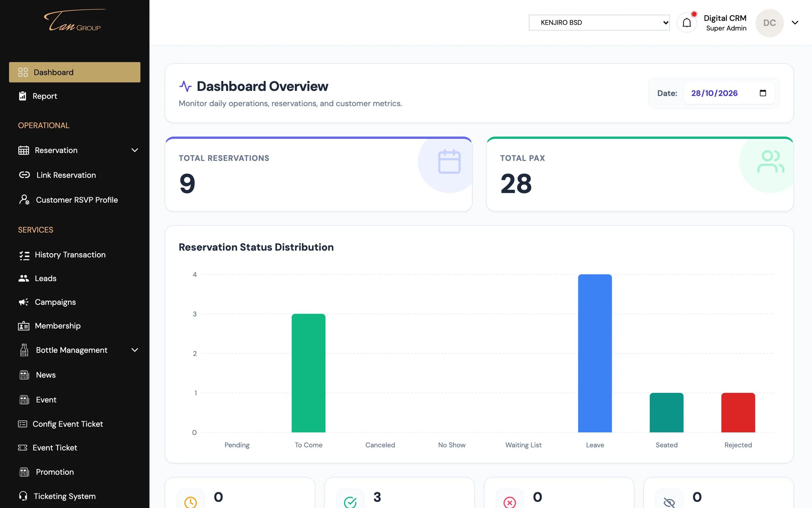Go to the Promotion page

point(74,472)
